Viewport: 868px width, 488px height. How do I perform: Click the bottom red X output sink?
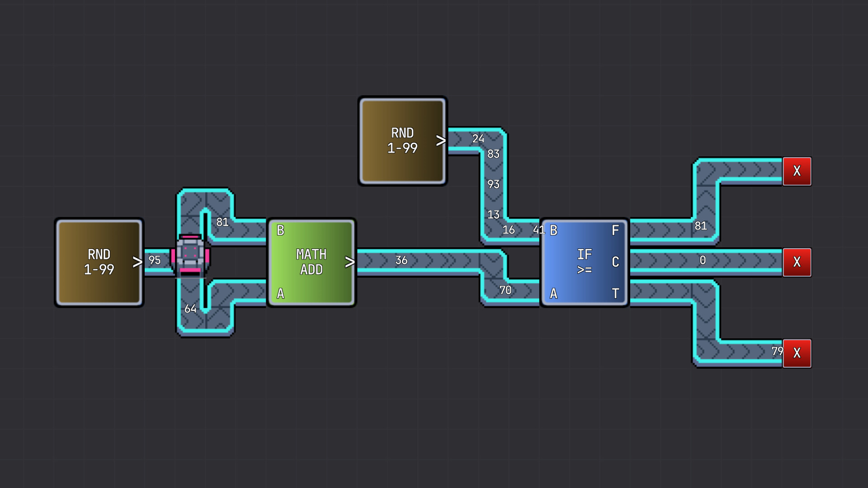[797, 353]
